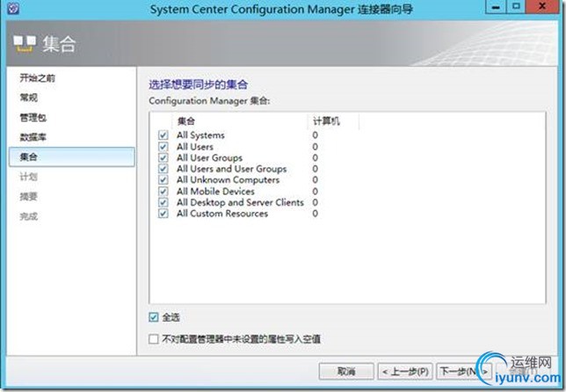This screenshot has width=566, height=392.
Task: Click the wizard app icon in title bar
Action: click(x=13, y=8)
